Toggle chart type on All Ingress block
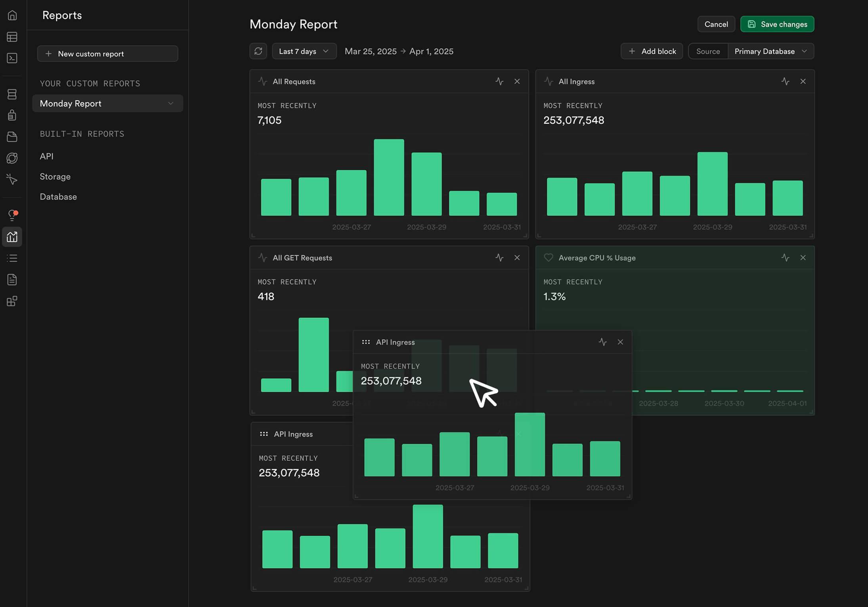 pos(785,81)
